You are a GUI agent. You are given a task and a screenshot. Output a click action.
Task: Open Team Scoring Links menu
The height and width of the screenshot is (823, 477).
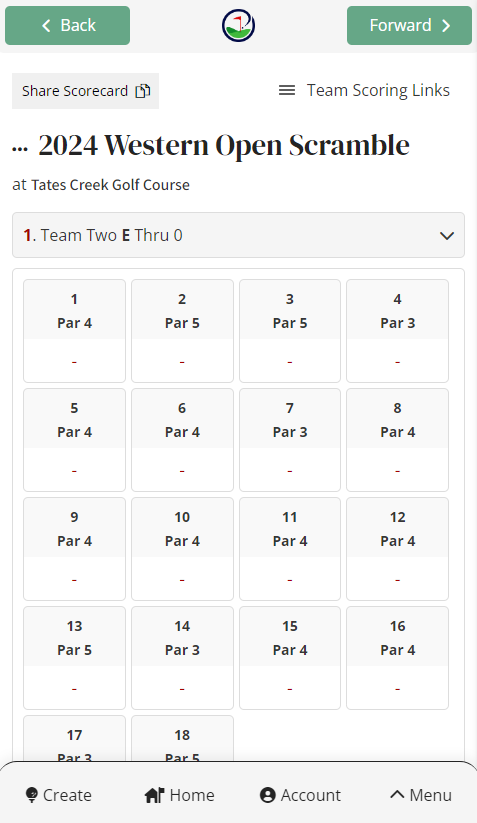(364, 90)
